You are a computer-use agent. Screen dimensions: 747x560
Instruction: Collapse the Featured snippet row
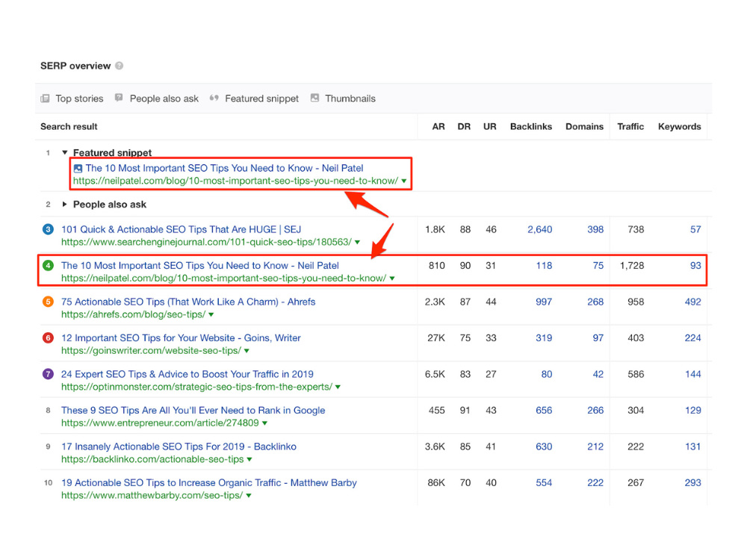pyautogui.click(x=65, y=153)
